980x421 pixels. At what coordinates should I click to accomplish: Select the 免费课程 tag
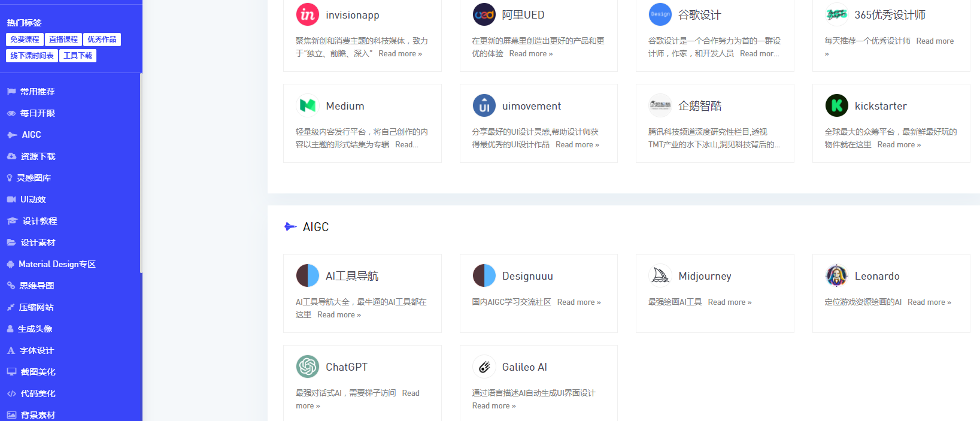click(x=25, y=40)
